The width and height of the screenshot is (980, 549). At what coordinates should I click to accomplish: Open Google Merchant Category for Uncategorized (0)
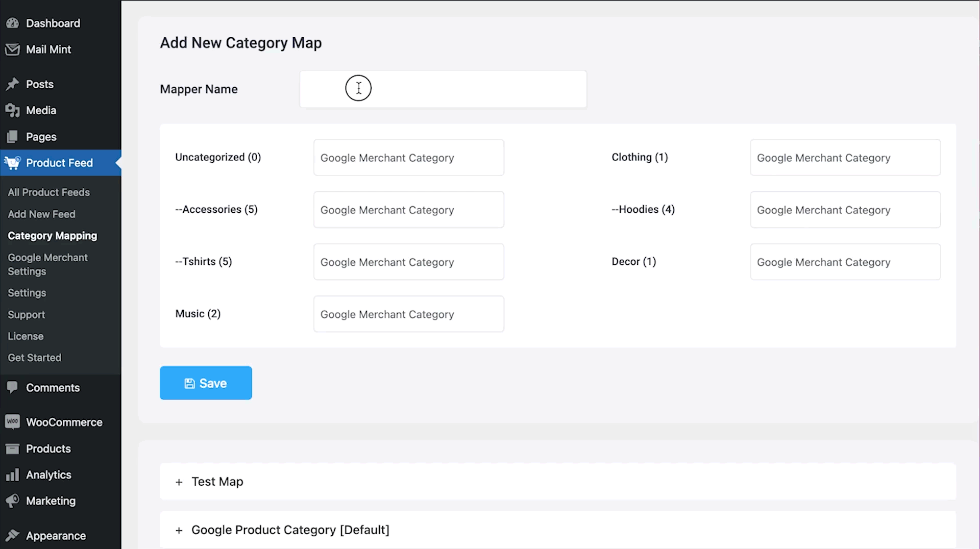[409, 158]
